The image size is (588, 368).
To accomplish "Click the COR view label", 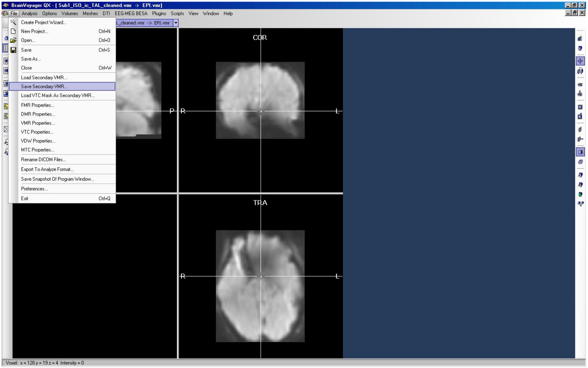I will click(260, 38).
